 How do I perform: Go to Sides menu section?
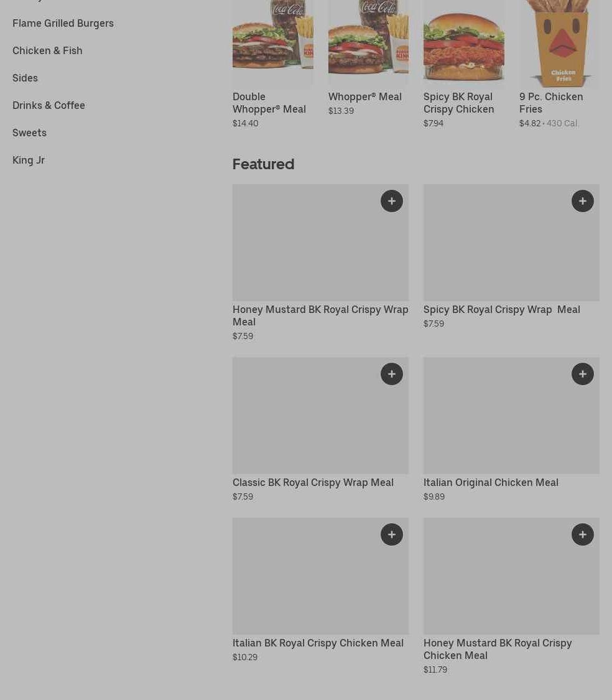pos(25,78)
